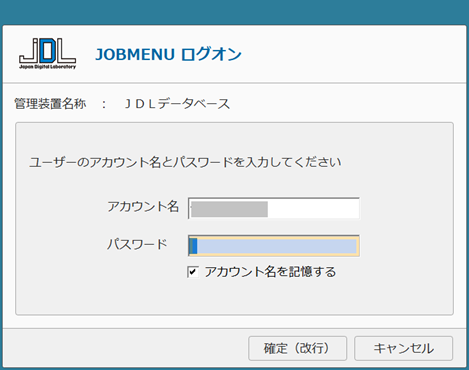Click empty footer area left of 確定（改行）

pyautogui.click(x=125, y=348)
